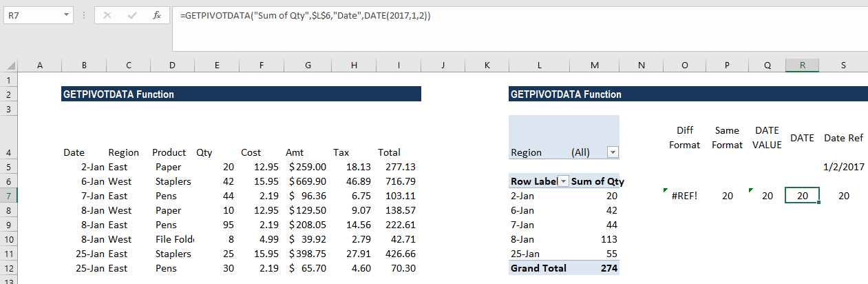The image size is (868, 284).
Task: Click the Insert Function fx icon
Action: point(157,15)
